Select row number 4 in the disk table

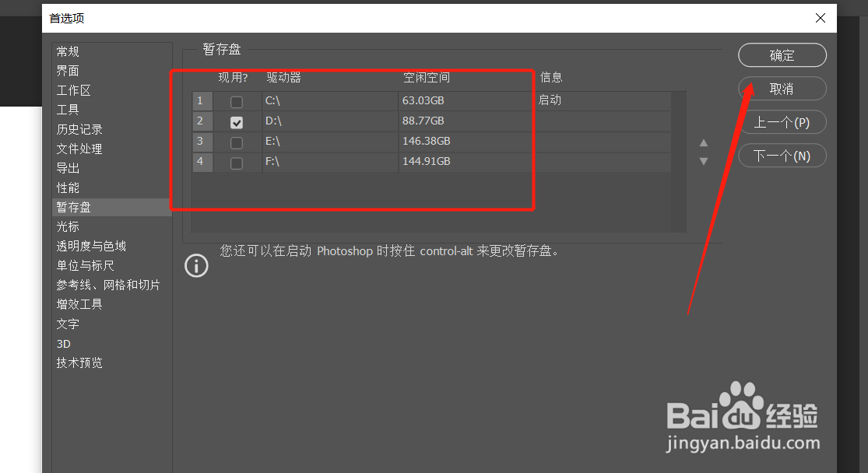click(x=202, y=162)
